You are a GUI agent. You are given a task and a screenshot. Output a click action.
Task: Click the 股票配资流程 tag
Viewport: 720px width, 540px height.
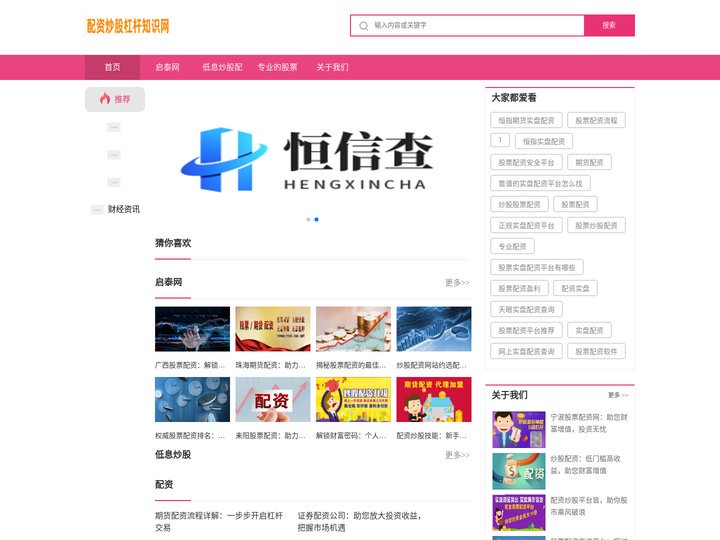(x=596, y=120)
